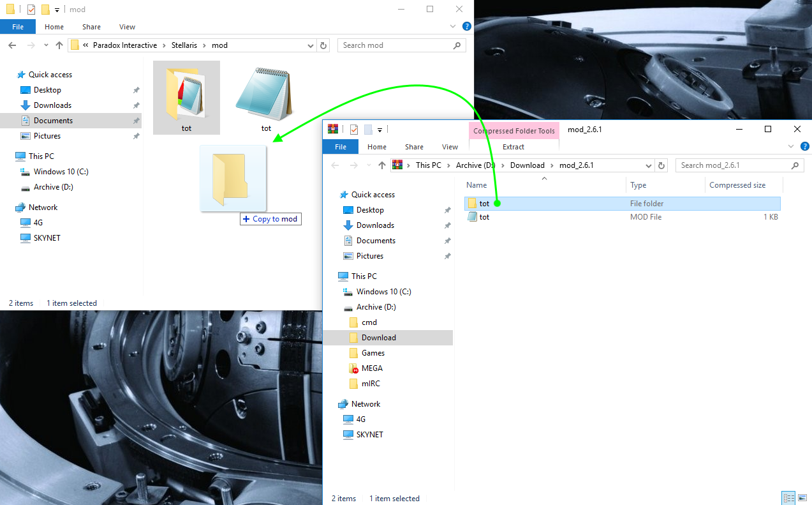This screenshot has width=812, height=505.
Task: Open Windows 10 (C:) in mod window sidebar
Action: [x=61, y=172]
